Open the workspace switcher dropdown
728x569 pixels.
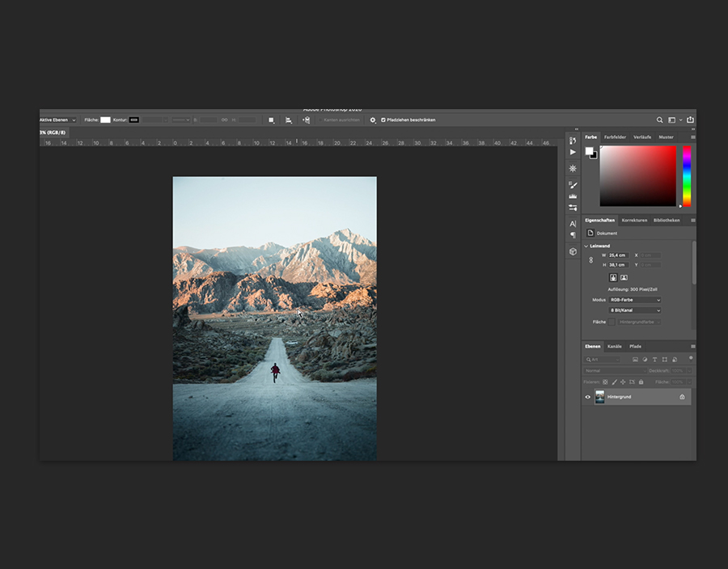(675, 120)
